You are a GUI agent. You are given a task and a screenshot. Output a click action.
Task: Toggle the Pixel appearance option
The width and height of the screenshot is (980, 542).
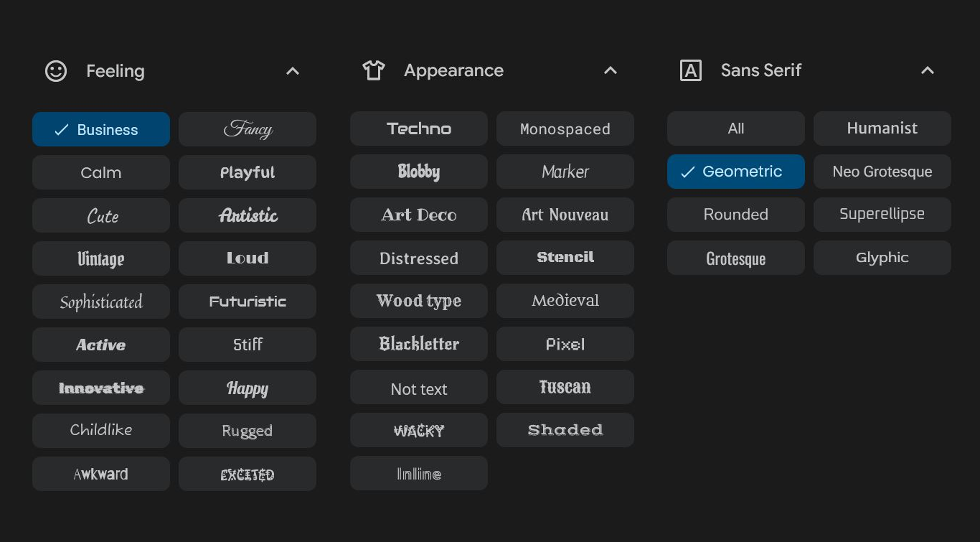(565, 344)
